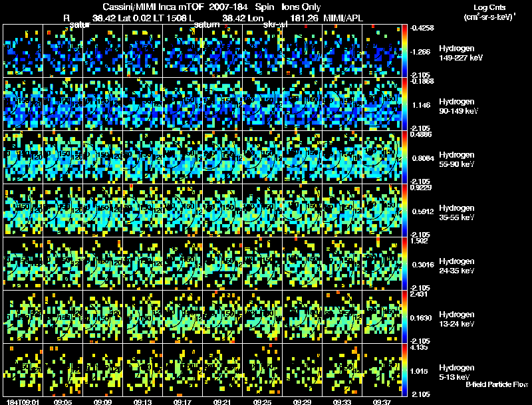The width and height of the screenshot is (532, 405).
Task: Click the color bar beside Hydrogen 149-227 keV
Action: (x=404, y=51)
